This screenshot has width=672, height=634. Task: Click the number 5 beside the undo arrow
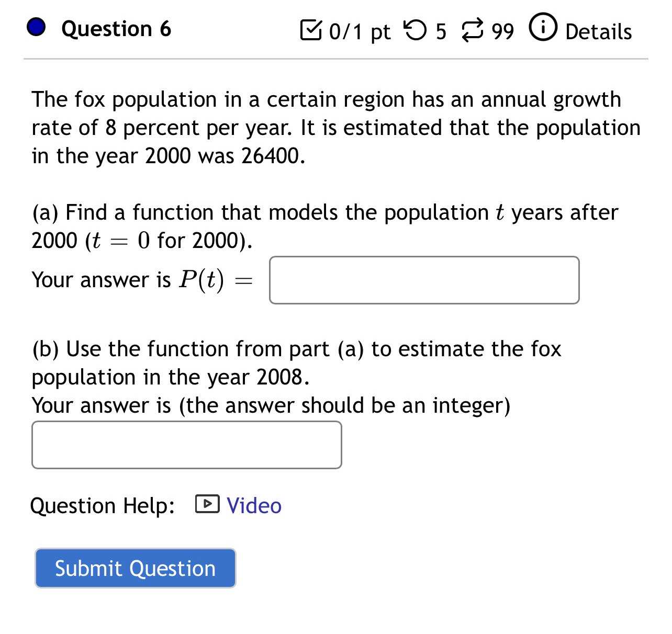pos(440,31)
